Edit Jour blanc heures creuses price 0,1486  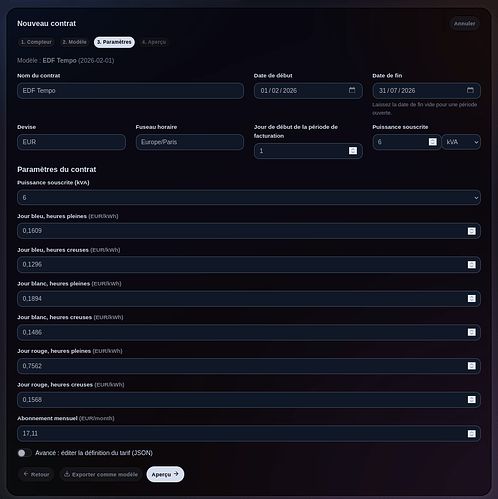pos(249,332)
